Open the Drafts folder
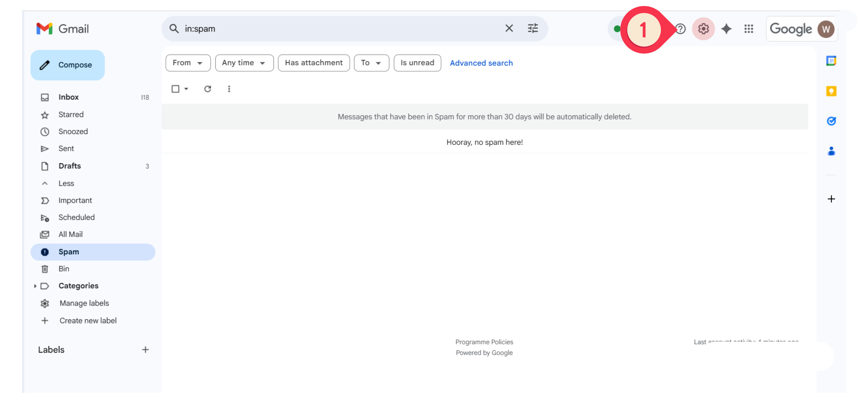This screenshot has height=403, width=868. [x=93, y=166]
